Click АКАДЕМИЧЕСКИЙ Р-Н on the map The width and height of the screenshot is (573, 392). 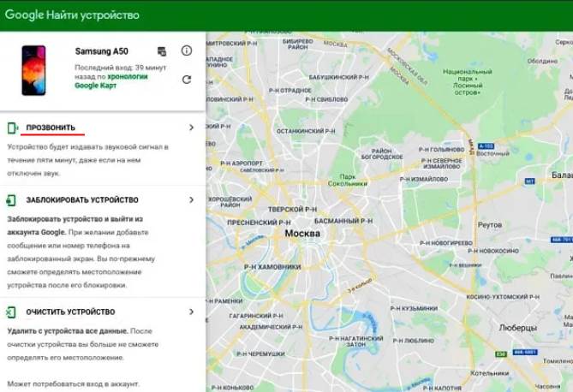pos(271,327)
